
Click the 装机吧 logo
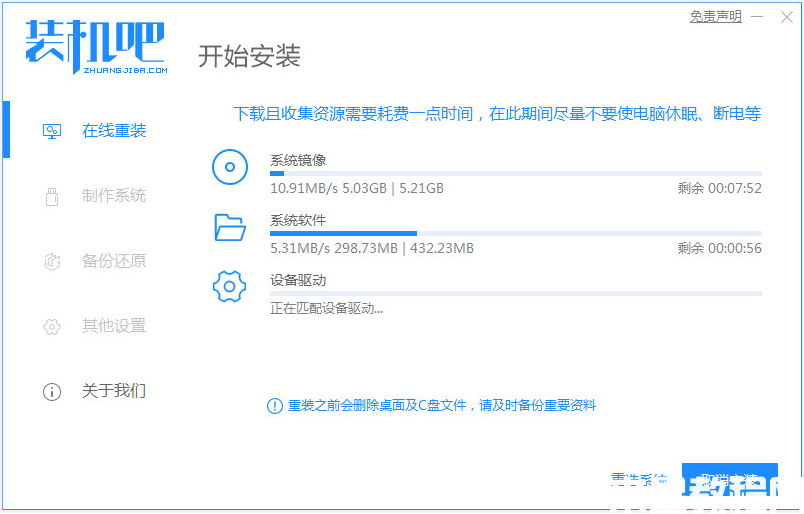click(x=96, y=47)
